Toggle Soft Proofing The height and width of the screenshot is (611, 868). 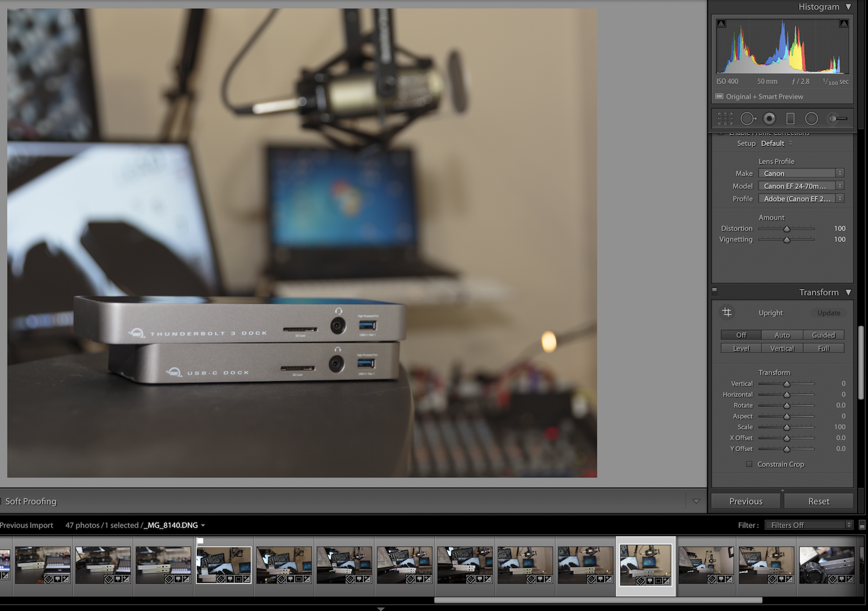31,501
